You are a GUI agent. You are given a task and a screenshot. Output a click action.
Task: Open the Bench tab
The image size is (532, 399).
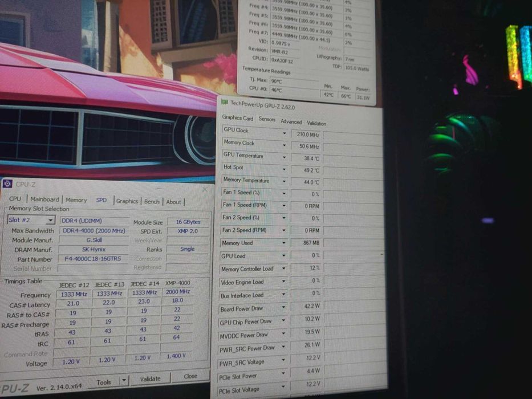point(152,202)
